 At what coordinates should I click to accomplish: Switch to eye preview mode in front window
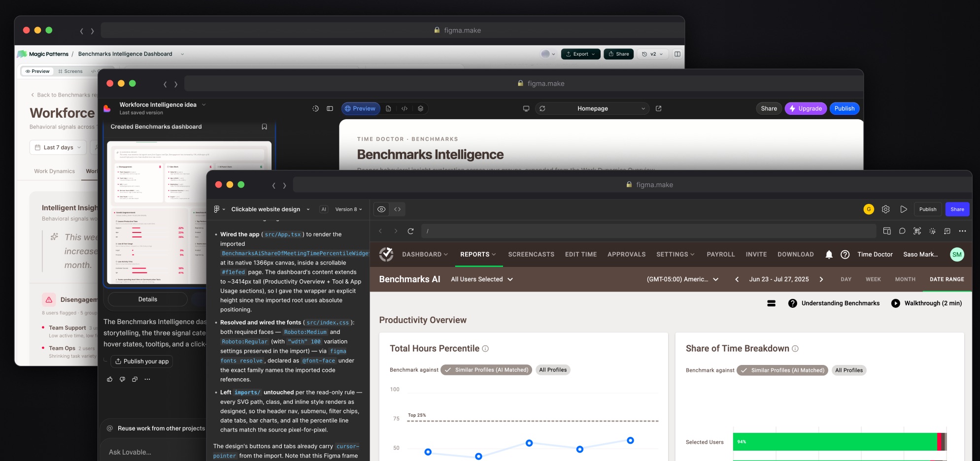coord(381,209)
